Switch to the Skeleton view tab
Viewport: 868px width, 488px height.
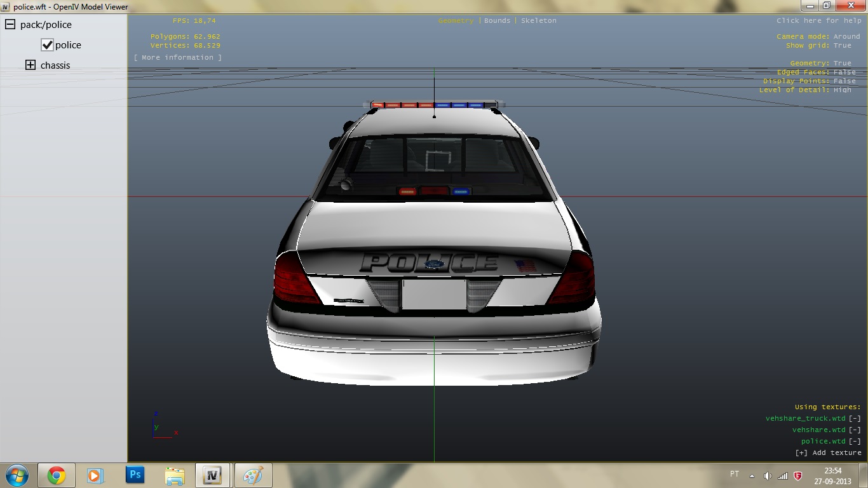click(x=538, y=21)
